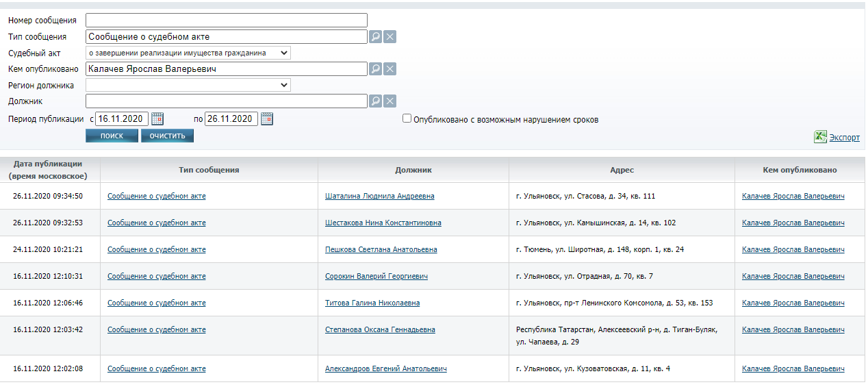Viewport: 868px width, 389px height.
Task: Open the Регион должника dropdown
Action: [x=188, y=85]
